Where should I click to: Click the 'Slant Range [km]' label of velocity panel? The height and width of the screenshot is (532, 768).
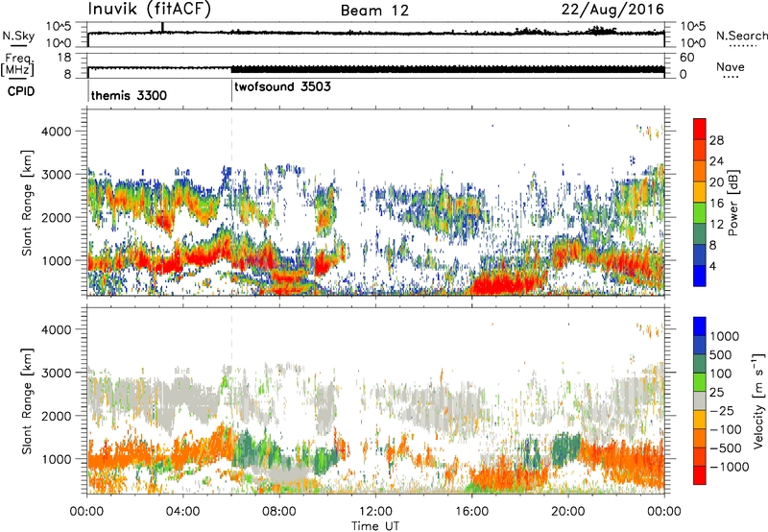(x=27, y=400)
